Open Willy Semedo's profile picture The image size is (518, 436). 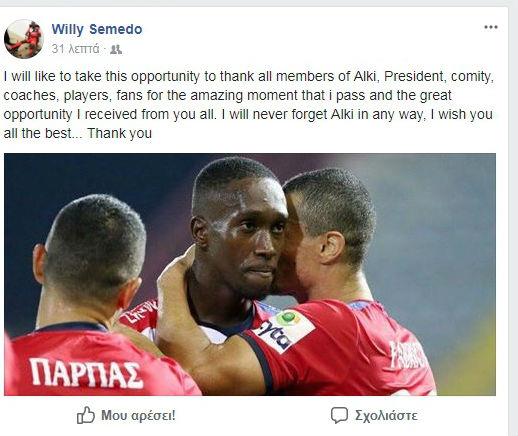click(x=24, y=39)
